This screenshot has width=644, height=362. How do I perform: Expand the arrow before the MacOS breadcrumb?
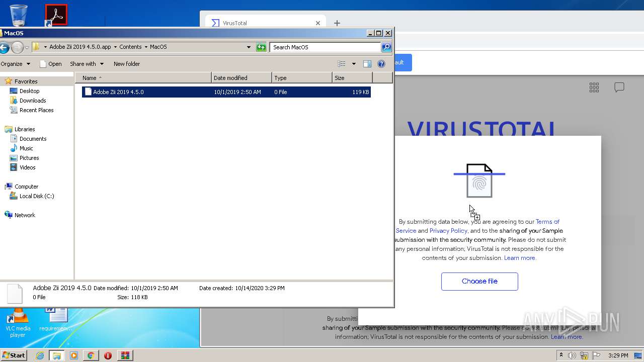[146, 47]
